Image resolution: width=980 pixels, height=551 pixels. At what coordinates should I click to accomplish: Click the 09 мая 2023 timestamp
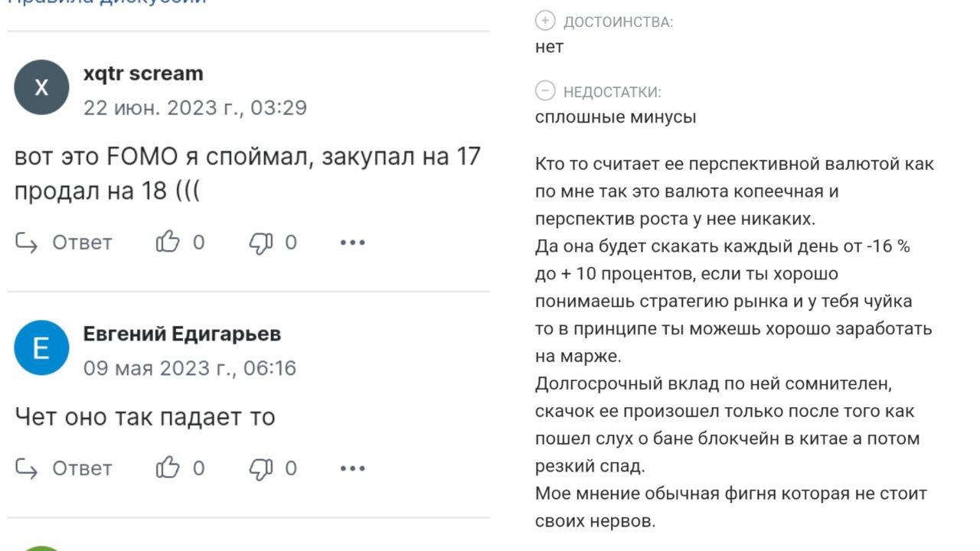189,367
